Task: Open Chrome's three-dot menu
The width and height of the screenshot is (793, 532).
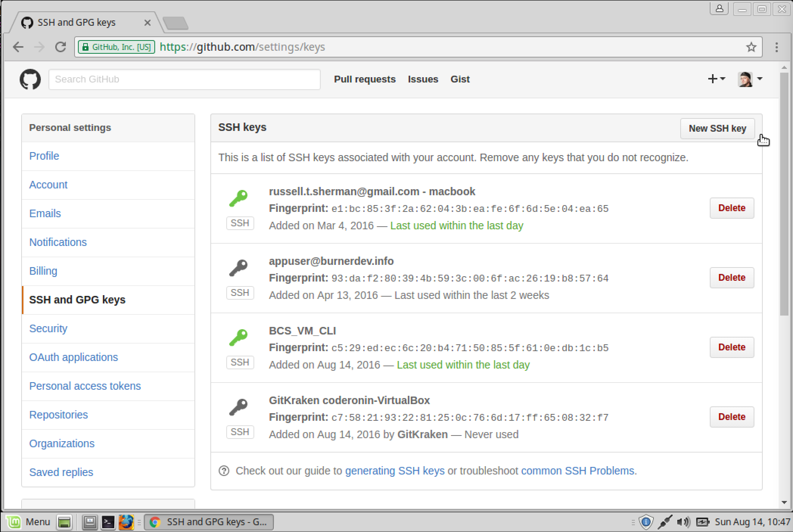Action: (777, 47)
